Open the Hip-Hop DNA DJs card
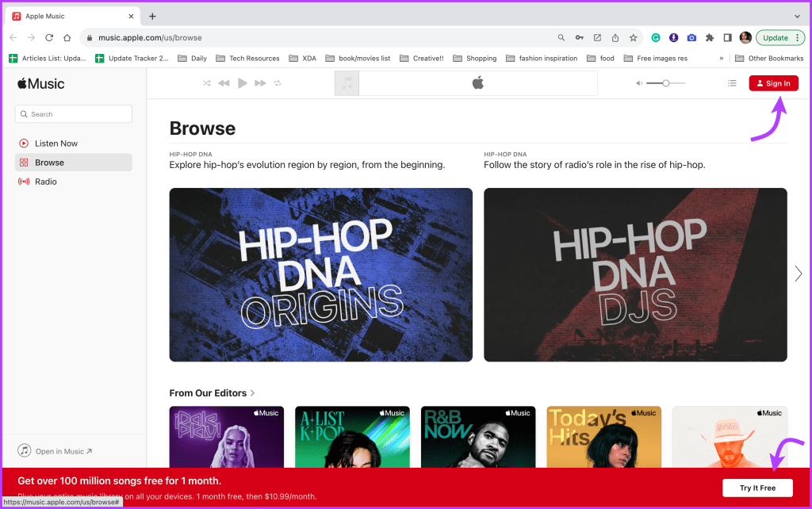 pos(635,274)
